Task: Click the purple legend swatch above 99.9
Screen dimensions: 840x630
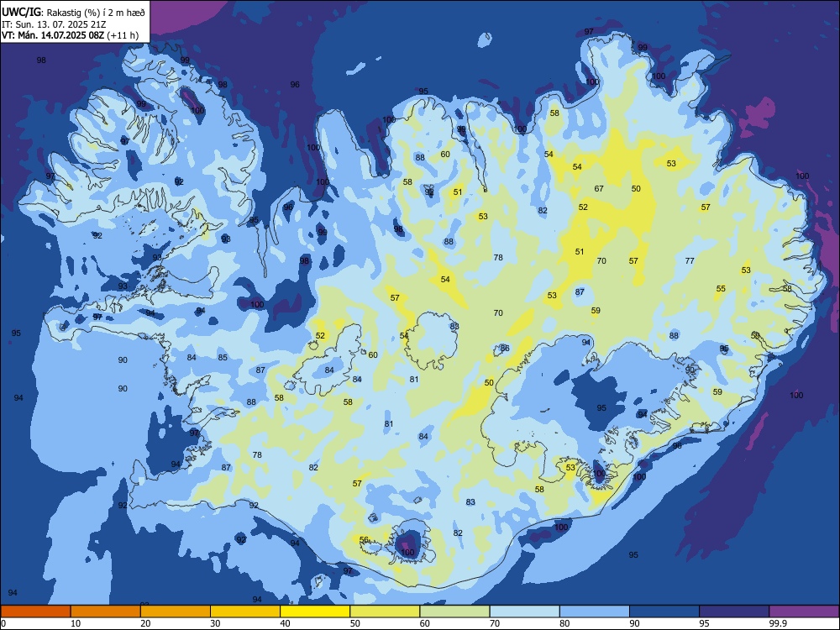Action: tap(804, 612)
